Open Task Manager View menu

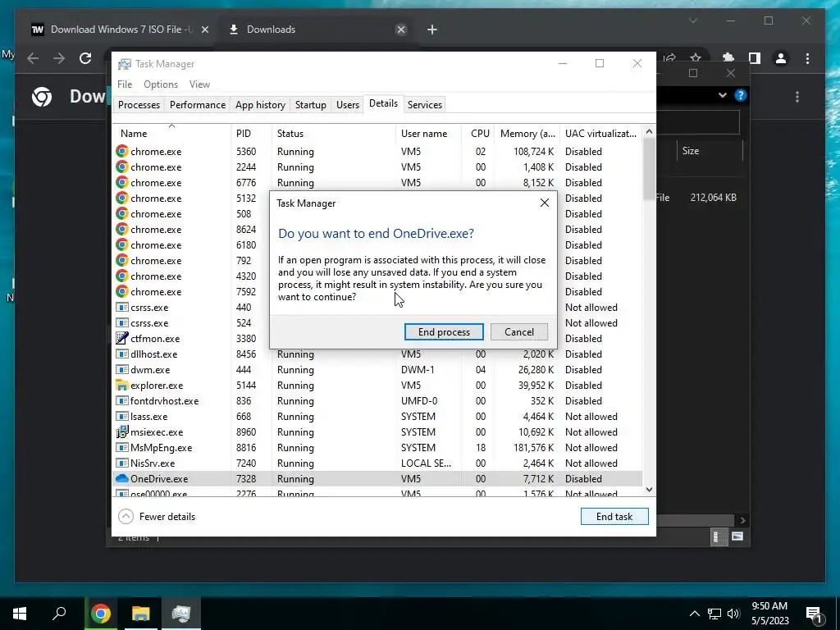199,84
